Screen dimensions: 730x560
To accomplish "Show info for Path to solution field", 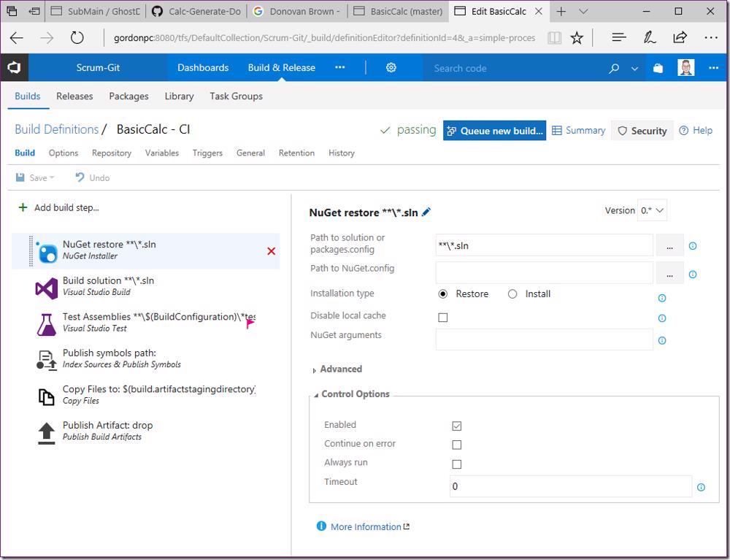I will (x=693, y=246).
